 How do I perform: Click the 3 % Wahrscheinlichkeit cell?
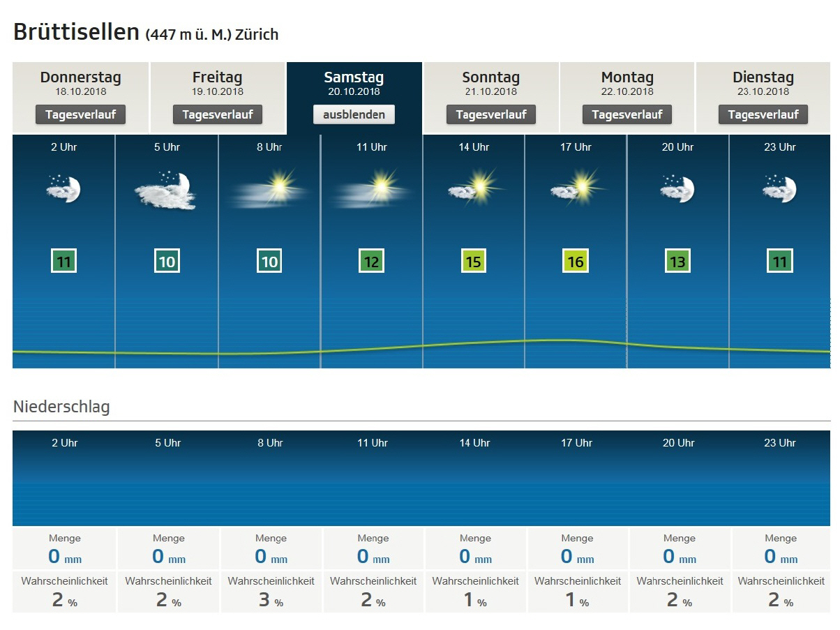(271, 592)
